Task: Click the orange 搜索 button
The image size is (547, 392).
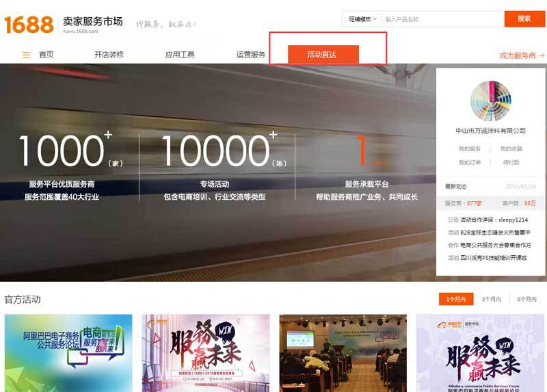Action: (x=524, y=19)
